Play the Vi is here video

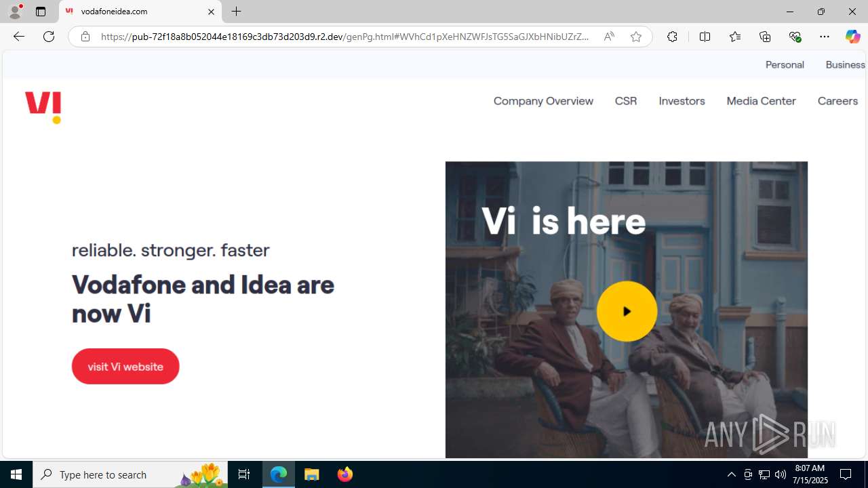[627, 311]
